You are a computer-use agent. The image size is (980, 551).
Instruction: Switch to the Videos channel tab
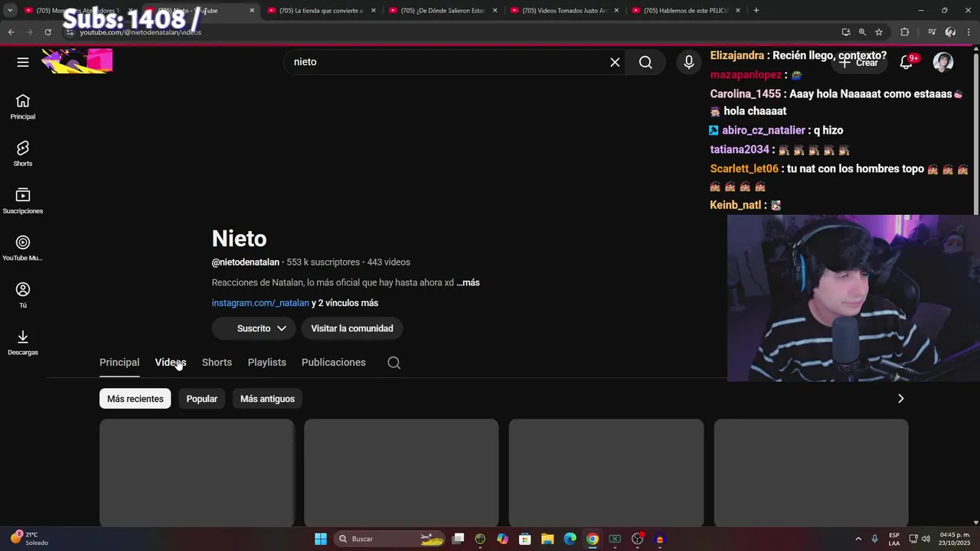click(x=171, y=363)
